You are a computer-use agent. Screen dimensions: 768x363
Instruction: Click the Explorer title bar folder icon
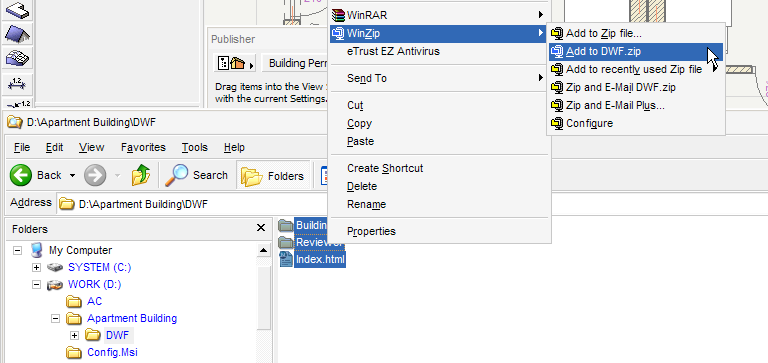[15, 122]
